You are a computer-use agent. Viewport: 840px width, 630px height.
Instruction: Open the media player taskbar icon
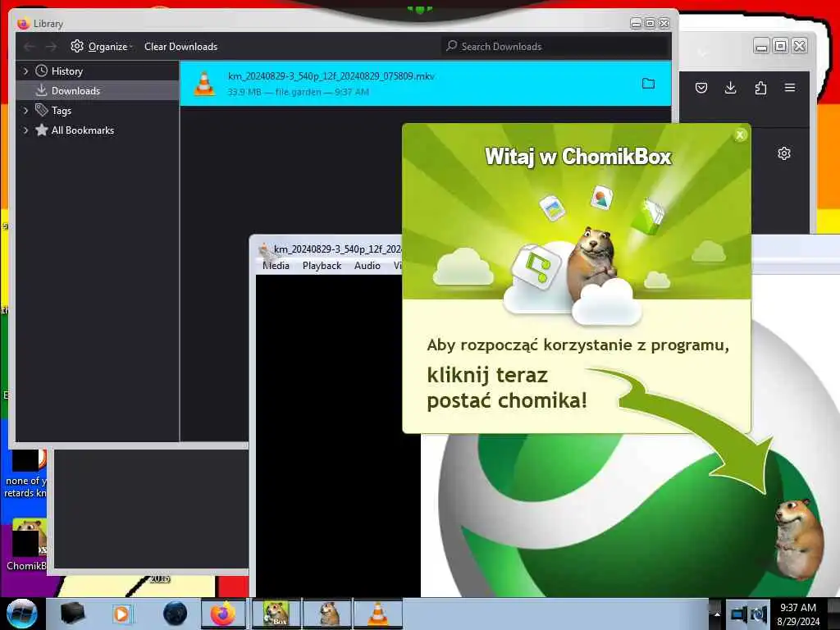coord(121,614)
